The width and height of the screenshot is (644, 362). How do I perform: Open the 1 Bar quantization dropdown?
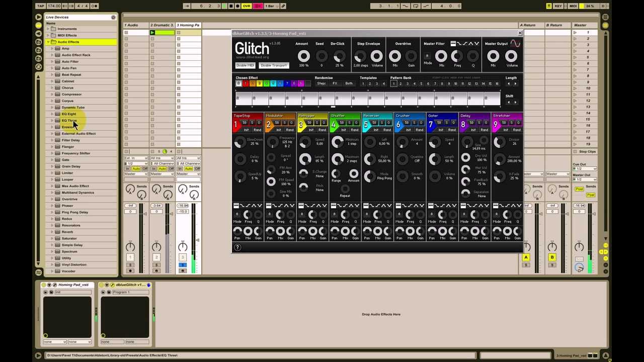(271, 6)
